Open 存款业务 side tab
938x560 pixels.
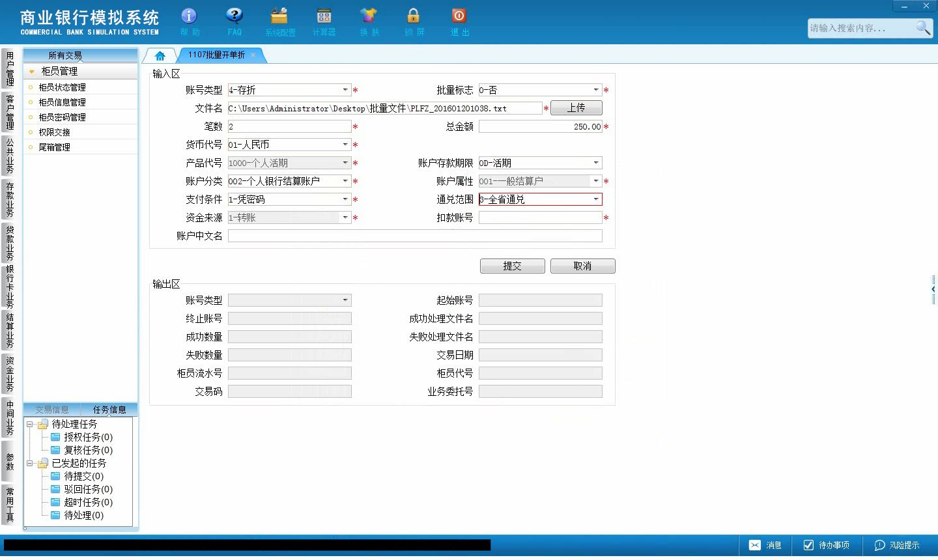click(x=9, y=199)
